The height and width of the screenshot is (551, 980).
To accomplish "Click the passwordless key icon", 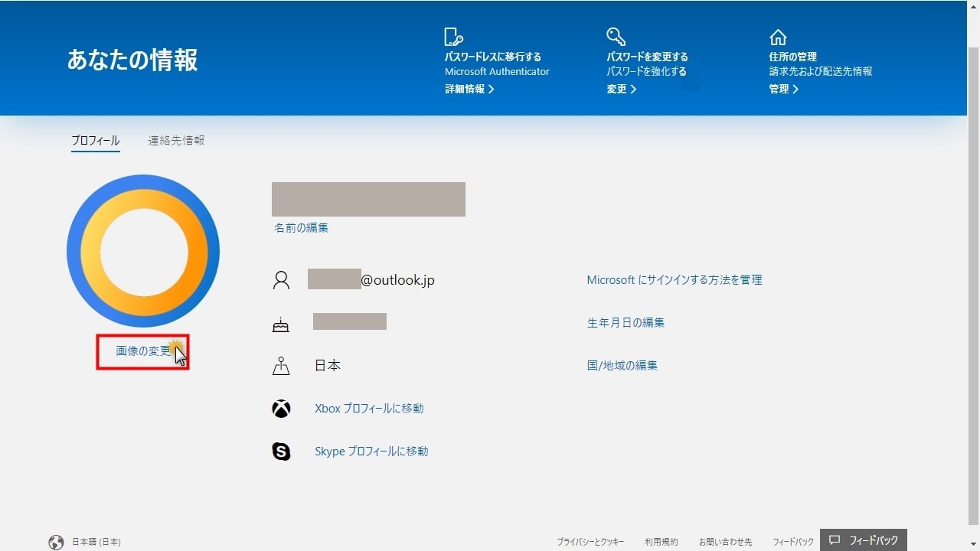I will point(454,37).
